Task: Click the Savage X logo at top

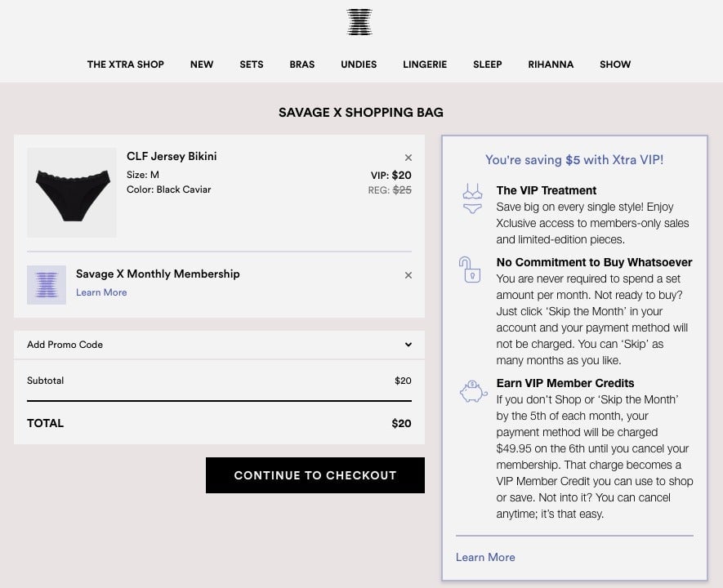Action: [359, 22]
